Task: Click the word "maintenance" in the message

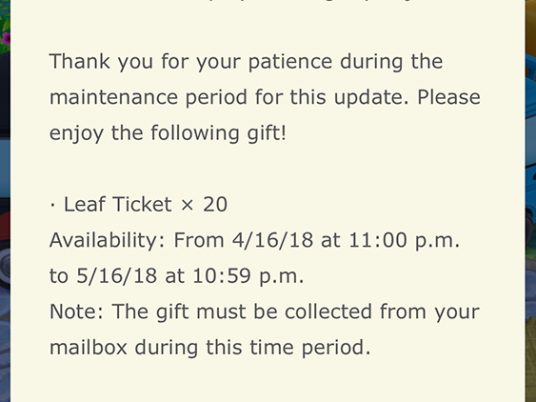Action: coord(114,97)
